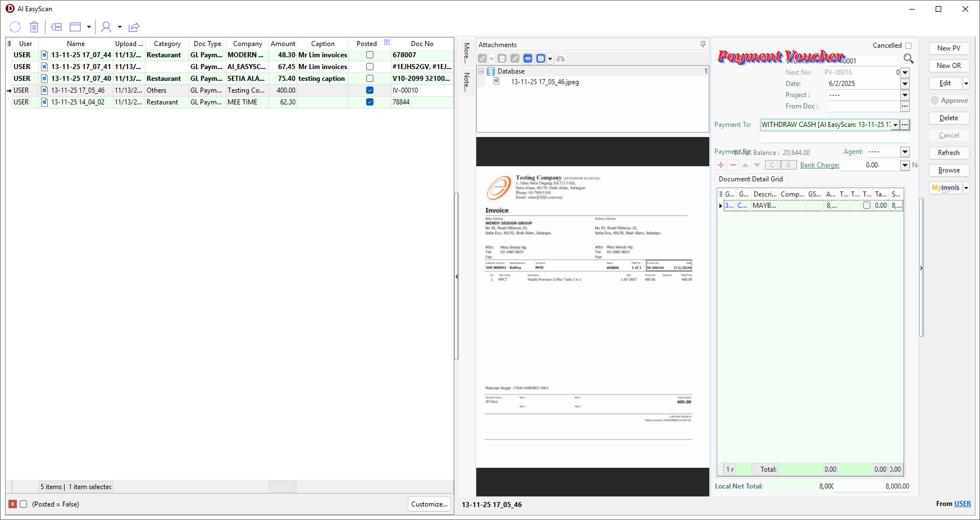Click the refresh icon in the main toolbar
This screenshot has height=520, width=980.
click(15, 27)
